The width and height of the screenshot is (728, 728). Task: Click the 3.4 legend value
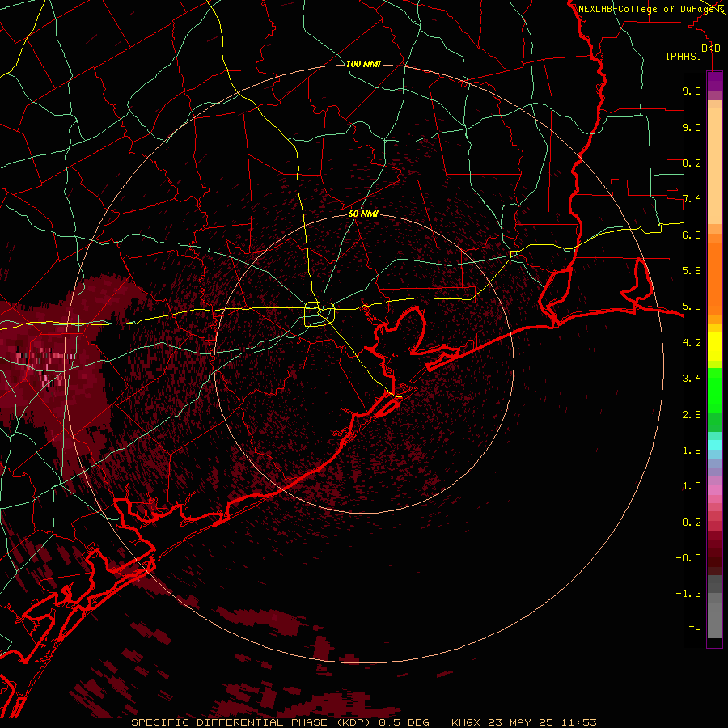click(692, 379)
